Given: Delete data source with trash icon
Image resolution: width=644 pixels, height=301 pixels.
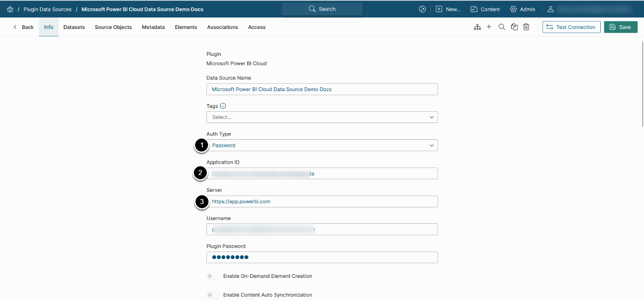Looking at the screenshot, I should (526, 27).
